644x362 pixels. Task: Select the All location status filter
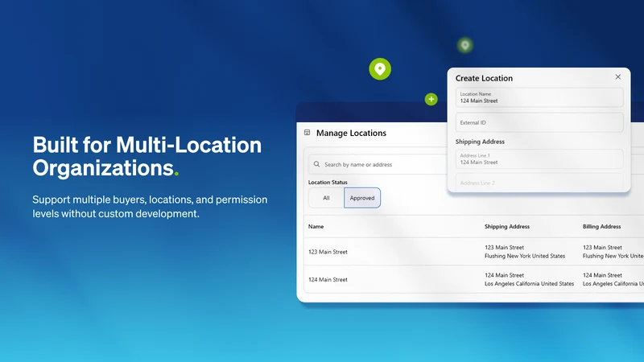[326, 198]
